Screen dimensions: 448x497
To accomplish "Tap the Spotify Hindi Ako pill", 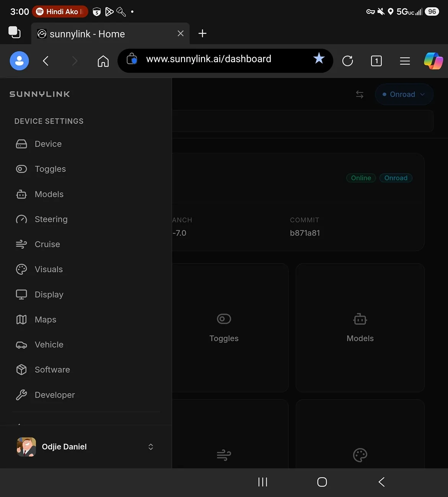I will (60, 11).
